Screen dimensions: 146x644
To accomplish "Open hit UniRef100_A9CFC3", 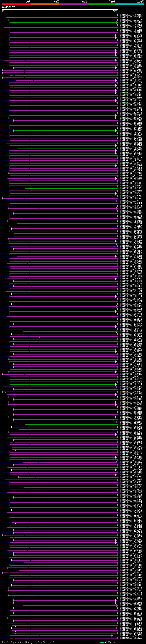I will coord(131,17).
